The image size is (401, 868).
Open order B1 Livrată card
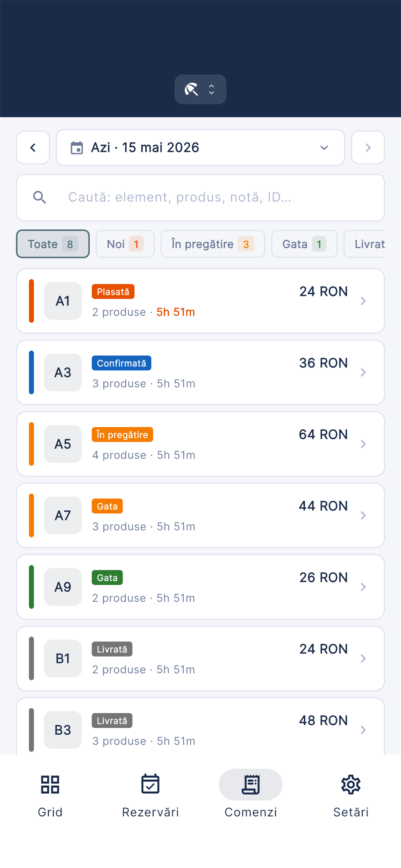[x=200, y=658]
